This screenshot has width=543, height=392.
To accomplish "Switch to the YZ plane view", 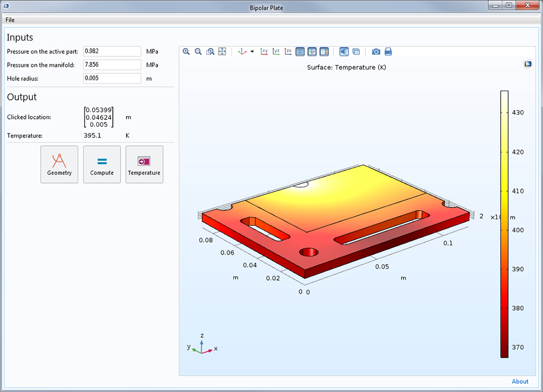I will tap(276, 52).
